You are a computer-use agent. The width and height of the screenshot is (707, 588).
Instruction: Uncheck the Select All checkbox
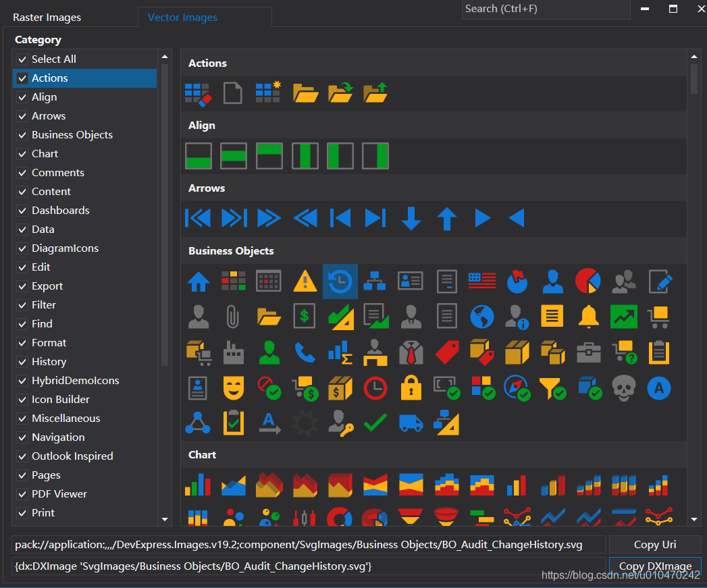coord(22,59)
